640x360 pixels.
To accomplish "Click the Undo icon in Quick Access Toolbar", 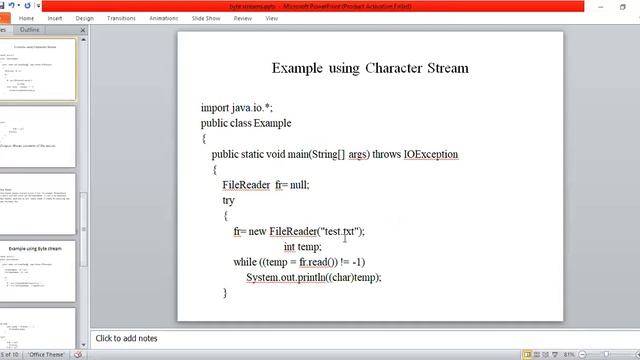I will click(x=12, y=6).
